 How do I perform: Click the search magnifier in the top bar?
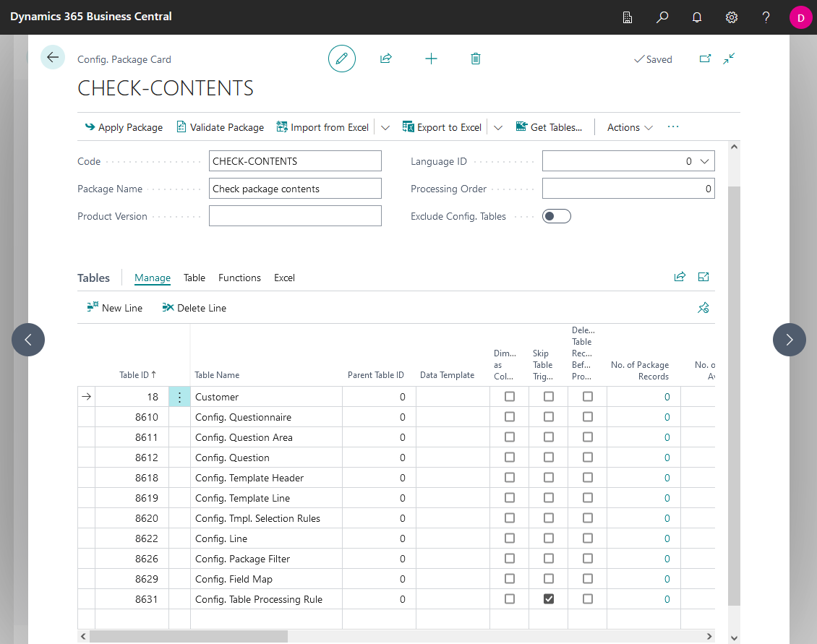(662, 17)
